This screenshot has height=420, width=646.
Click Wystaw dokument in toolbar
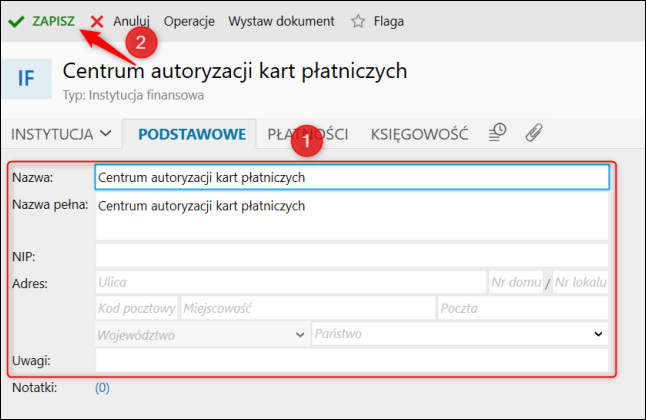tap(281, 21)
